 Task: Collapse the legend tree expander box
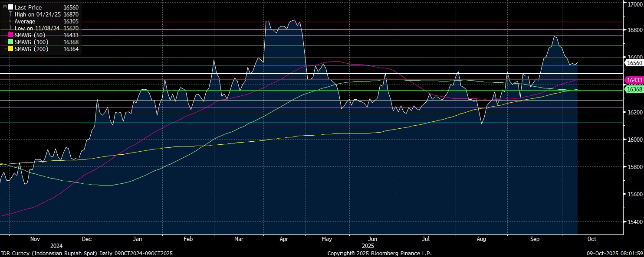coord(5,7)
